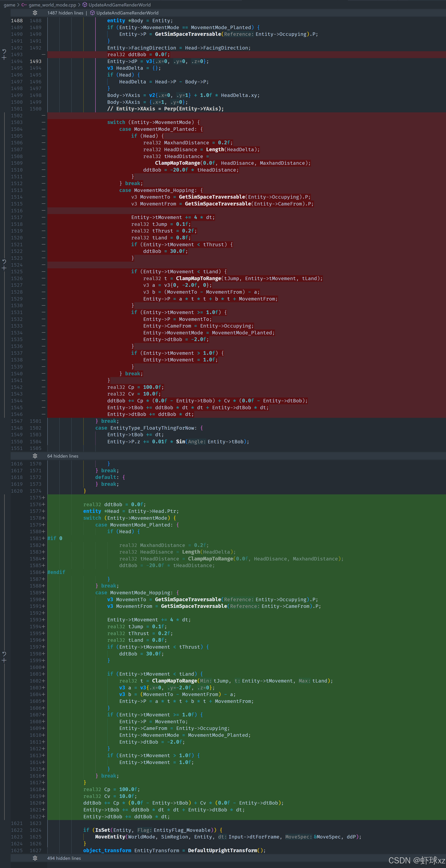Click expand icon for 494 hidden lines
446x868 pixels.
coord(35,858)
